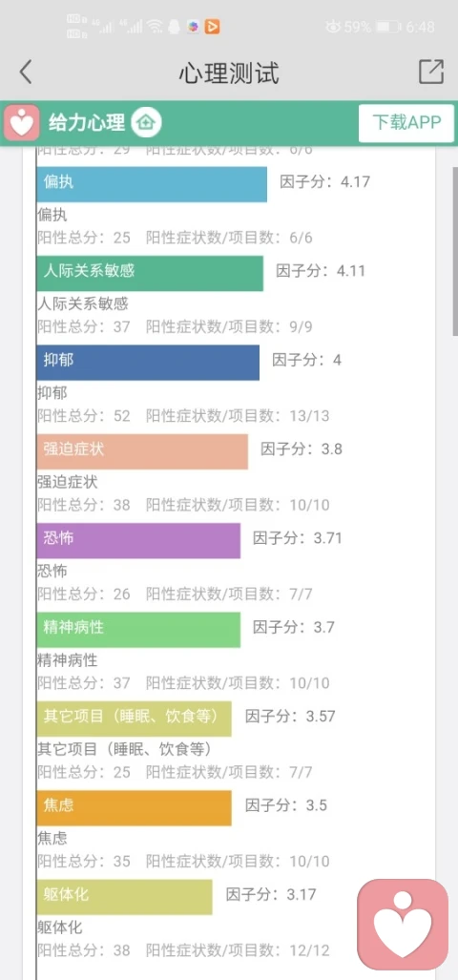Tap the orange video app notification icon
This screenshot has height=980, width=458.
tap(213, 27)
